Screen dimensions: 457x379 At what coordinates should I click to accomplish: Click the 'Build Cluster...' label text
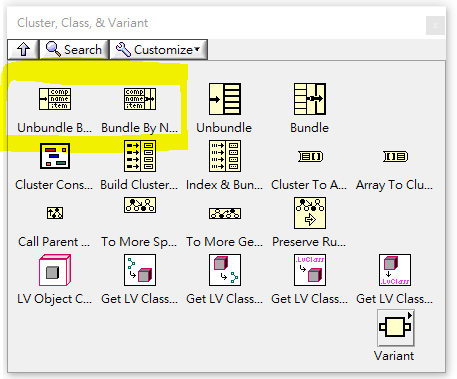pyautogui.click(x=139, y=185)
